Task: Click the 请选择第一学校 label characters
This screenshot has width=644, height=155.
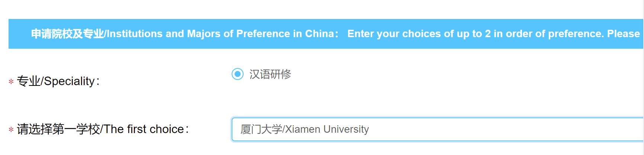Action: tap(58, 129)
